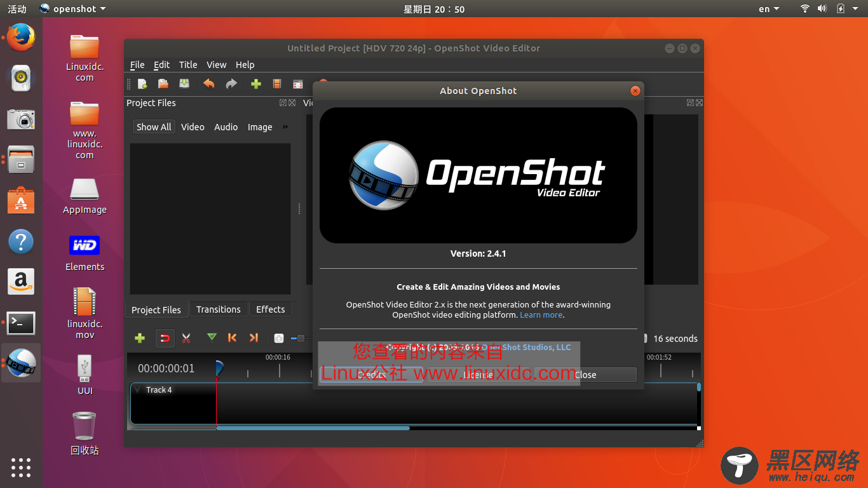This screenshot has width=868, height=488.
Task: Click the volume icon in the top bar
Action: coord(822,9)
